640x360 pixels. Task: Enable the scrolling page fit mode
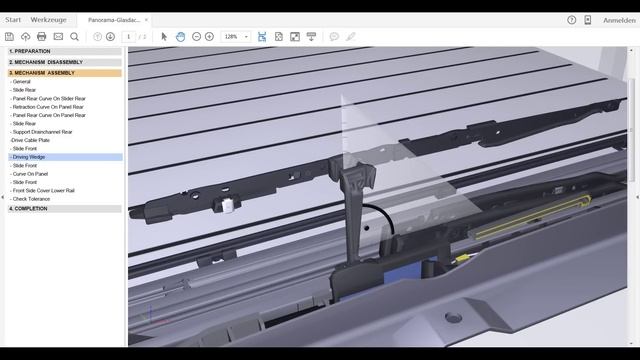pyautogui.click(x=262, y=37)
